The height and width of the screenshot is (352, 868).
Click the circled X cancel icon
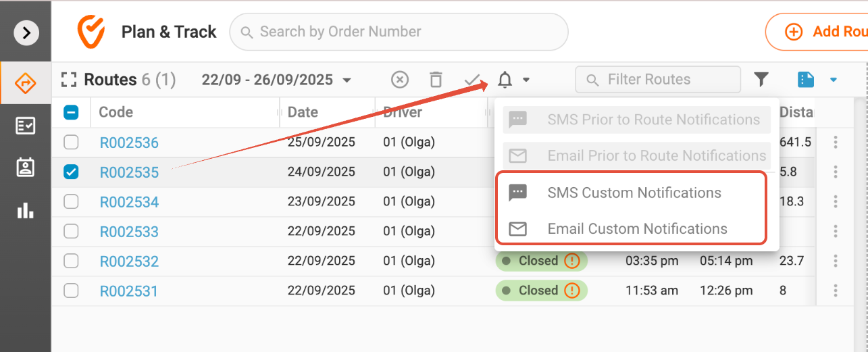point(400,80)
